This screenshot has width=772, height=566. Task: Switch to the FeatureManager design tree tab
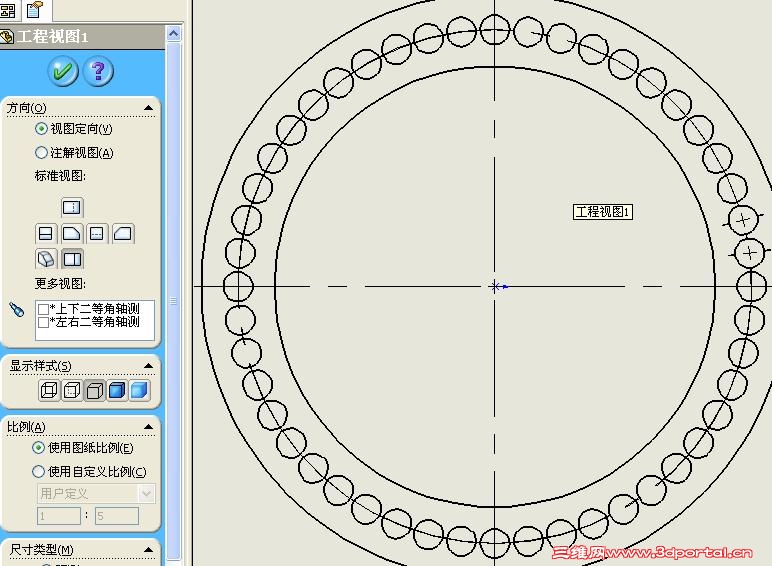tap(8, 9)
